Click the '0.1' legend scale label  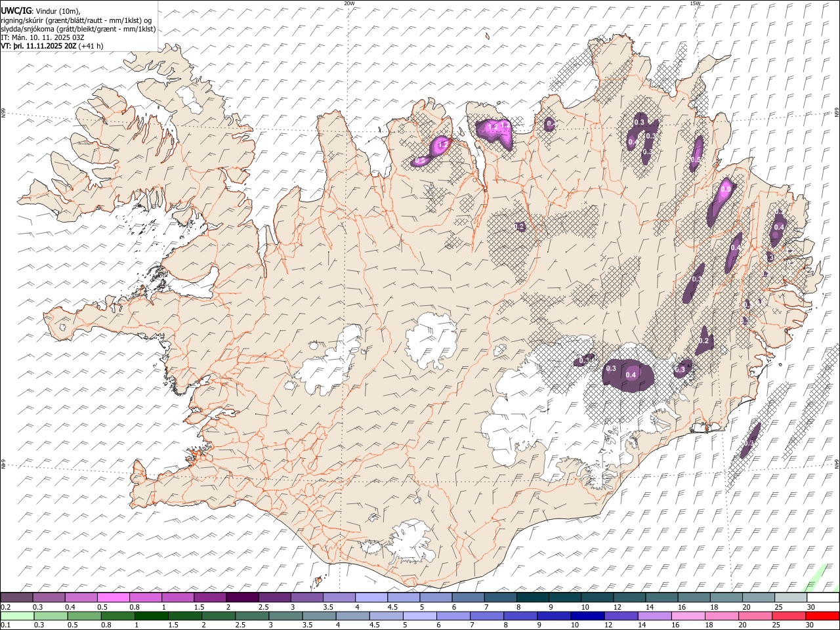[x=6, y=625]
